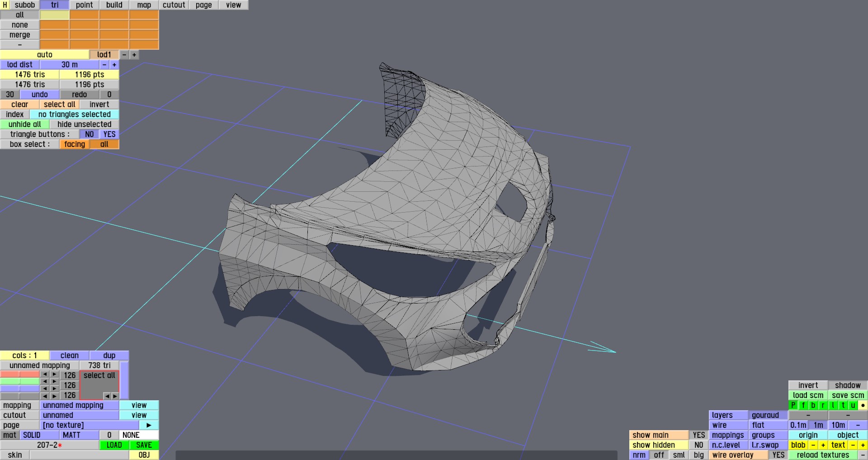
Task: Open the build mode tab
Action: point(114,5)
